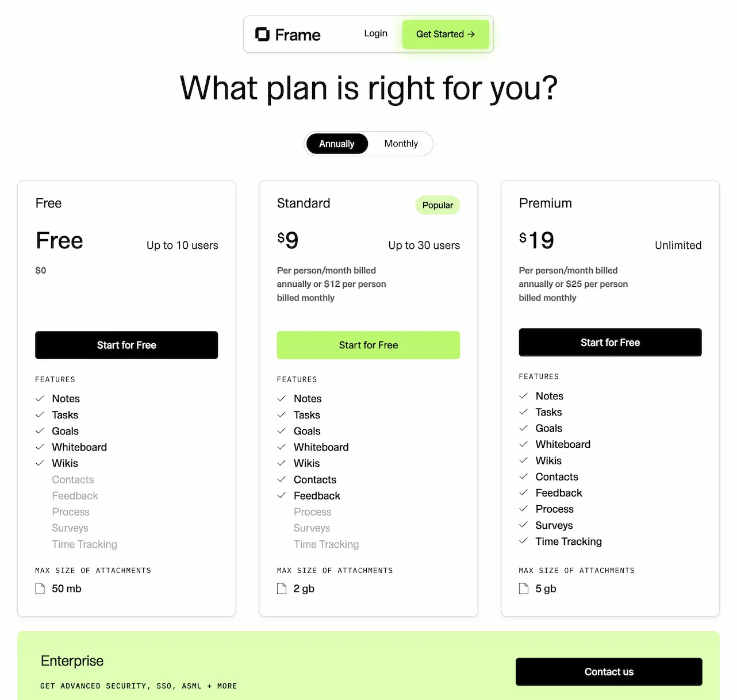Click the Enterprise plan heading
The height and width of the screenshot is (700, 737).
(x=72, y=661)
